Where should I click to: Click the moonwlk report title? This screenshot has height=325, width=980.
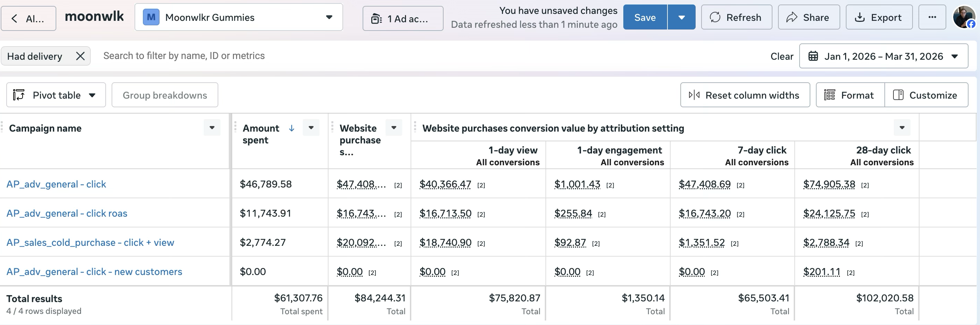tap(94, 16)
